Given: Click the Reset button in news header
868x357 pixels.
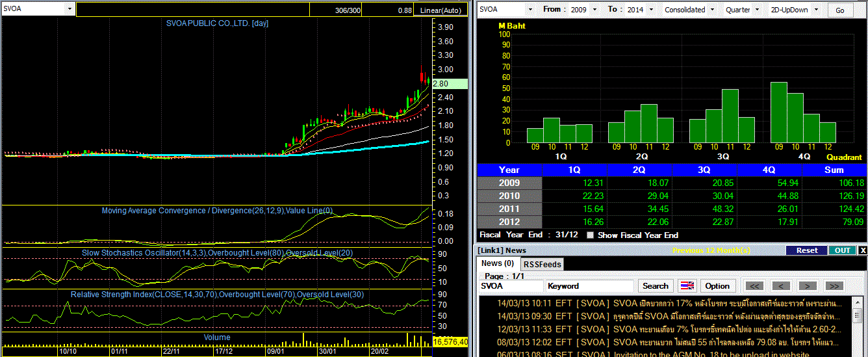Looking at the screenshot, I should coord(807,250).
